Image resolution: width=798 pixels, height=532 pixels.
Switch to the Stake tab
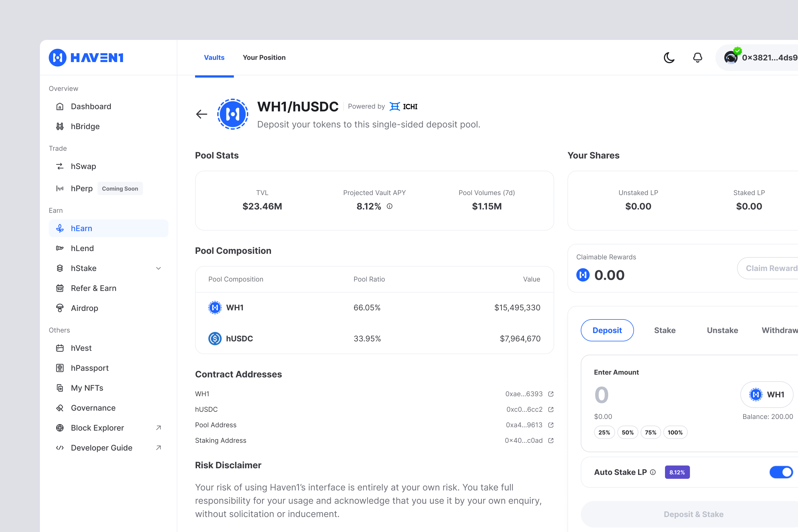(664, 330)
